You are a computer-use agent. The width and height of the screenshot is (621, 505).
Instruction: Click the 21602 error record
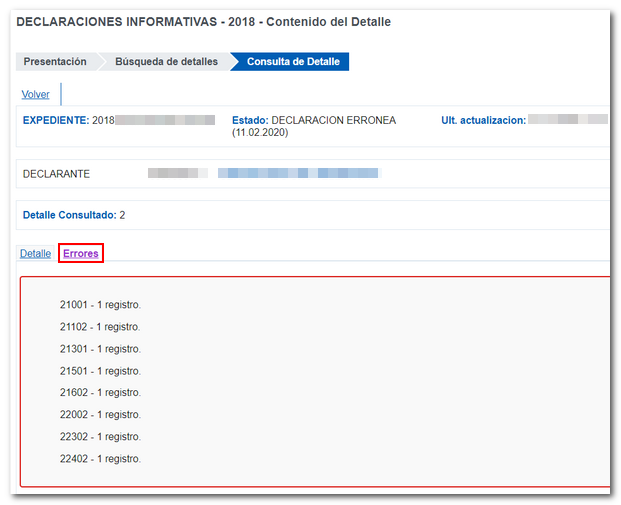[x=100, y=393]
